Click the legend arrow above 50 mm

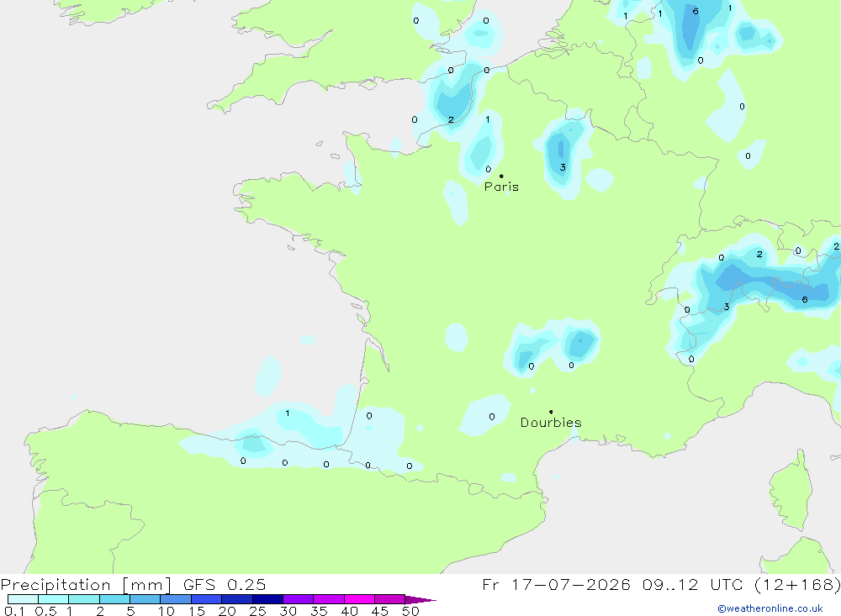click(x=420, y=600)
